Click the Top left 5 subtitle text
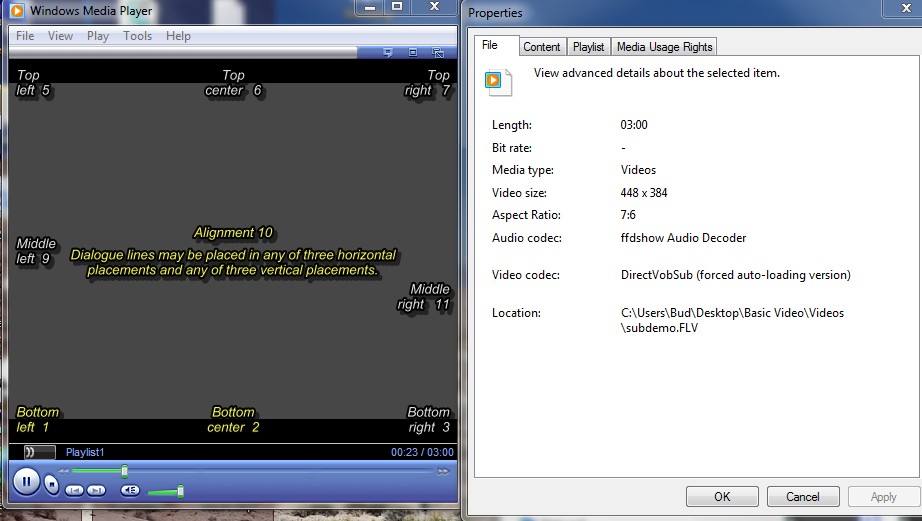 click(32, 83)
